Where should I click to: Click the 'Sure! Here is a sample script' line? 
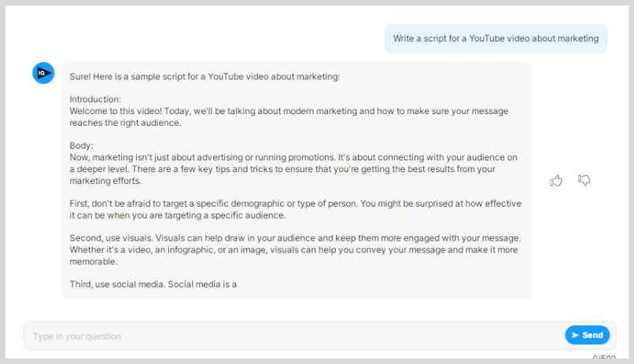point(205,76)
